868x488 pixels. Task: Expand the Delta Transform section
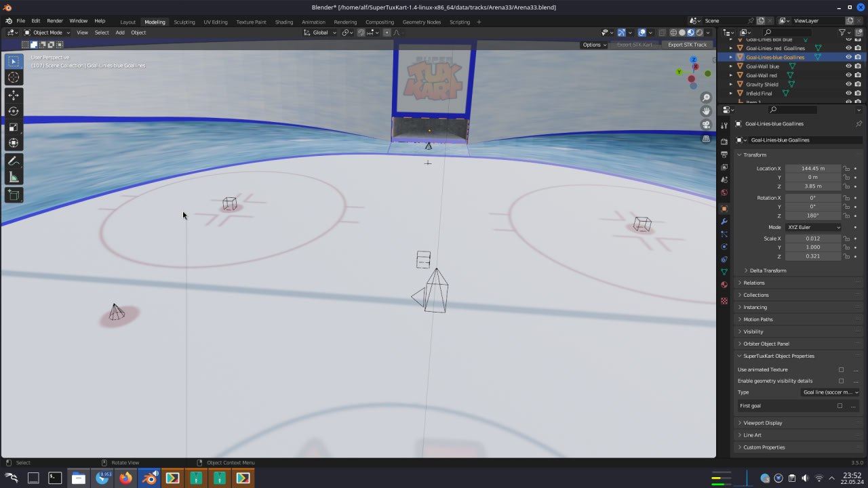coord(768,270)
